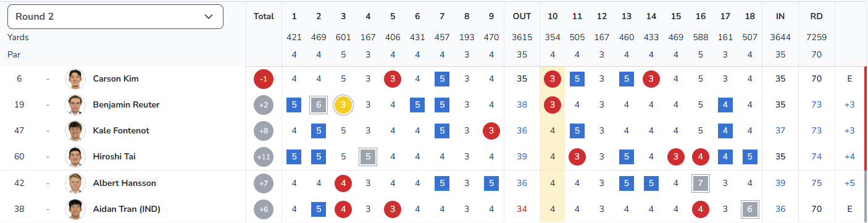Click the OUT column header
Image resolution: width=868 pixels, height=223 pixels.
pyautogui.click(x=522, y=17)
